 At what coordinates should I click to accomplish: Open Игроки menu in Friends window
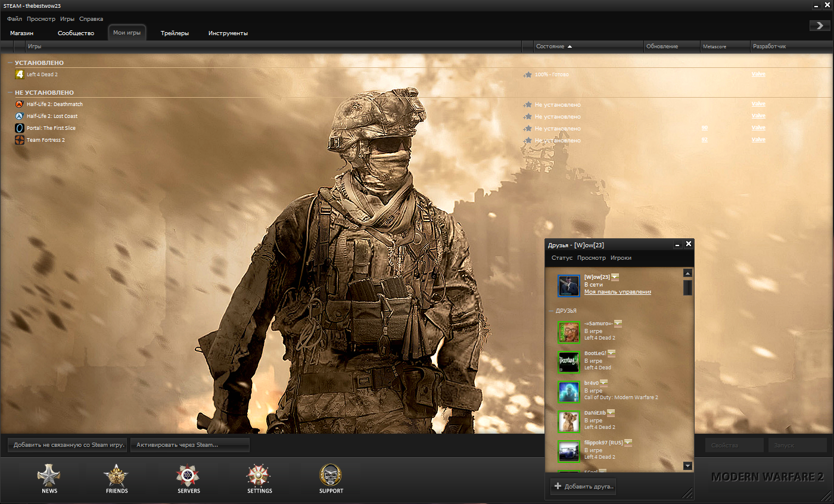pos(621,258)
